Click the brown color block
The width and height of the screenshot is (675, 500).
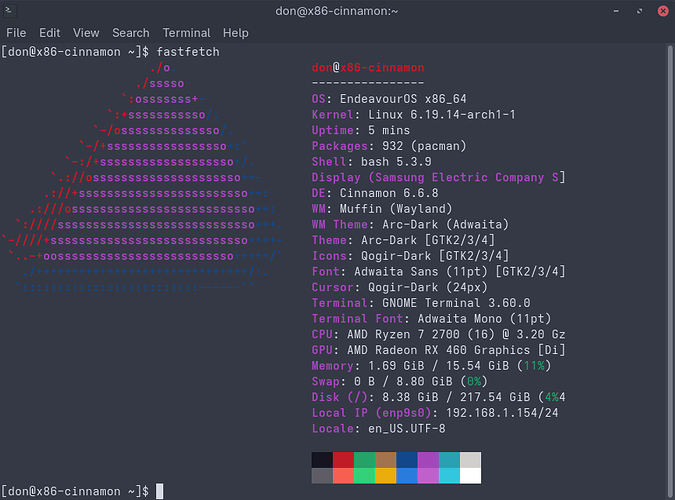click(x=385, y=460)
